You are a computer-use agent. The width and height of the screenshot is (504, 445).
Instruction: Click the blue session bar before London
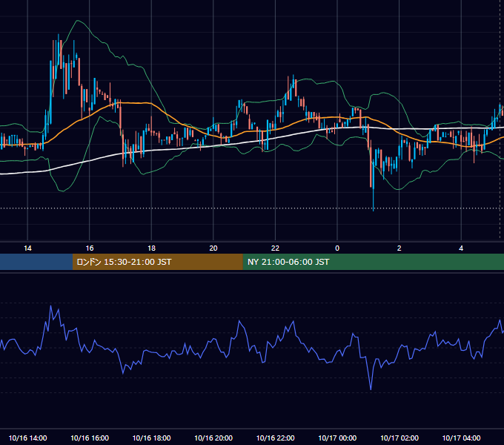point(36,262)
